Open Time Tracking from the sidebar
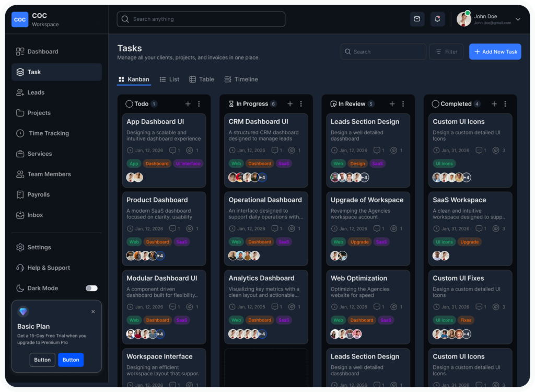This screenshot has width=535, height=392. click(49, 133)
